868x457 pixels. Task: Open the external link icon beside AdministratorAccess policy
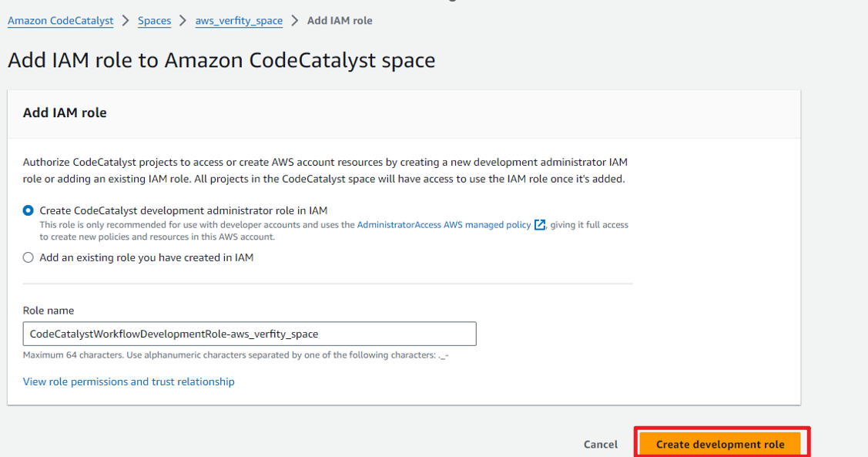pos(540,225)
